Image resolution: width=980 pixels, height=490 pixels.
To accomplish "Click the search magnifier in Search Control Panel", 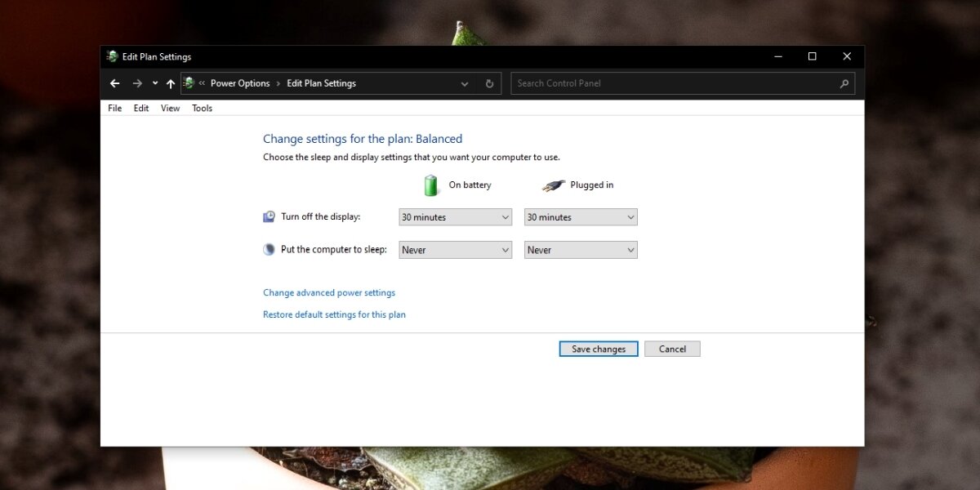I will [844, 82].
